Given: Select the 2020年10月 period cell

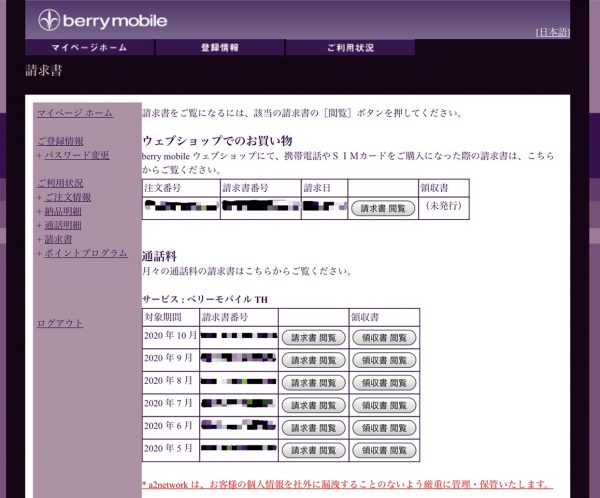Looking at the screenshot, I should pos(171,336).
